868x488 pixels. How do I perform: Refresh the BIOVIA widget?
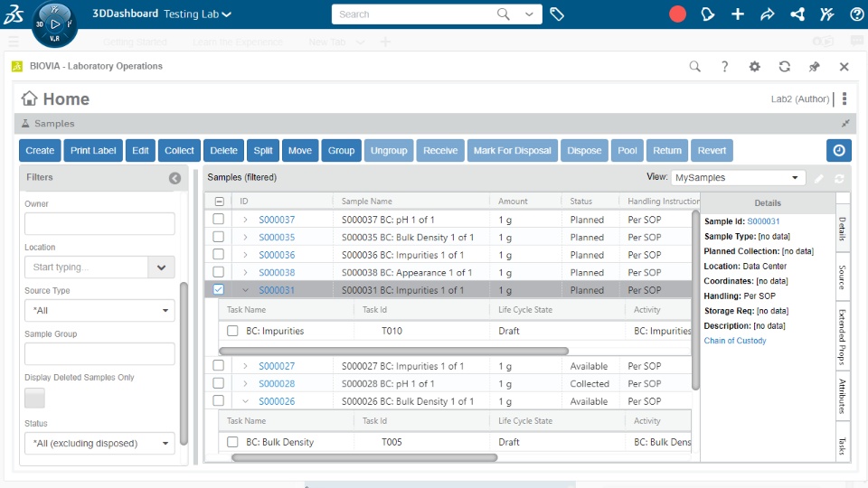(x=785, y=66)
